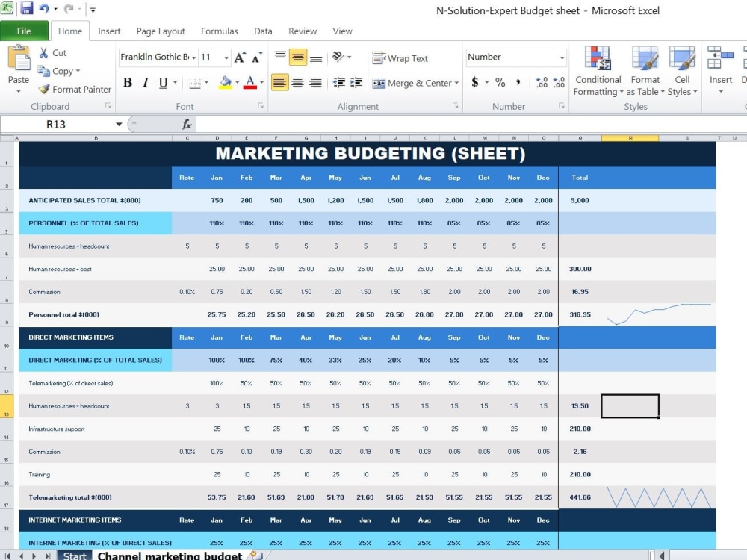Open the Start worksheet tab

(75, 556)
